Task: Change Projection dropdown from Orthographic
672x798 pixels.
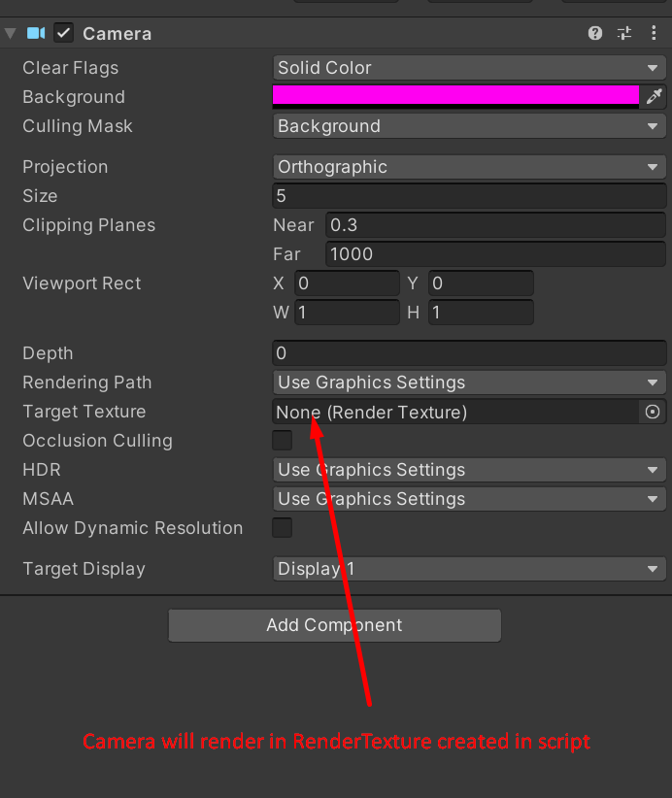Action: point(469,167)
